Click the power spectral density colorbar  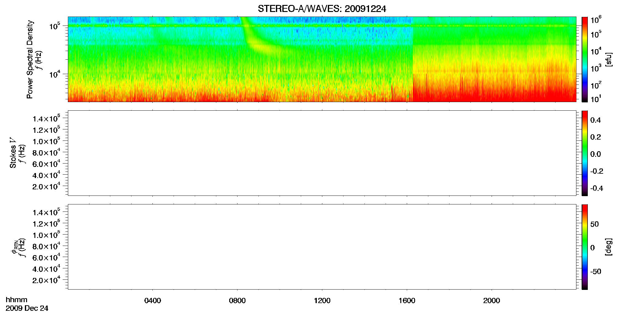click(x=585, y=59)
